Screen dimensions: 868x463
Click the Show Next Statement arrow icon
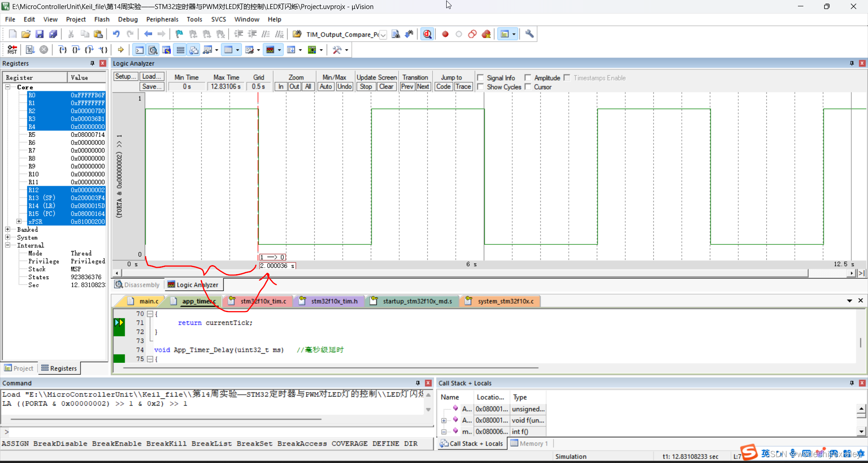pos(121,50)
